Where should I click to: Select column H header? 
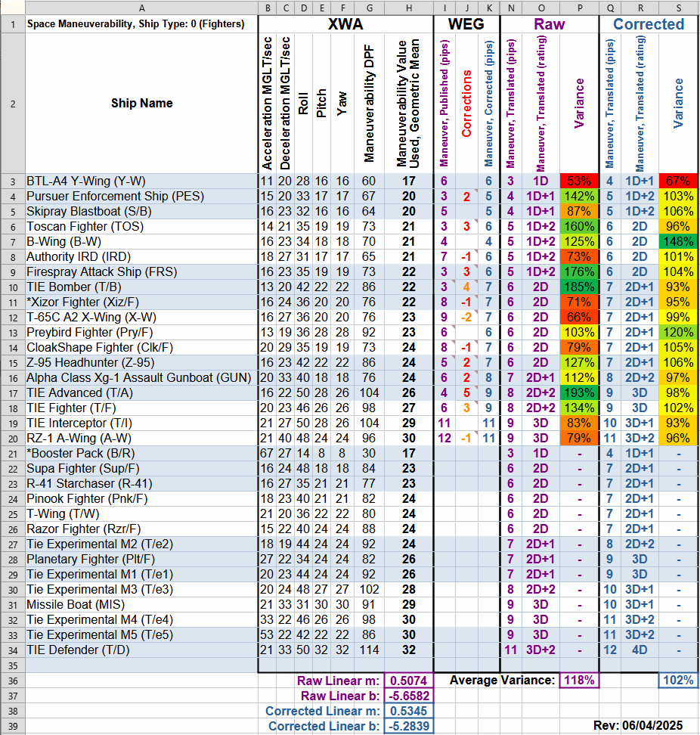click(x=408, y=8)
